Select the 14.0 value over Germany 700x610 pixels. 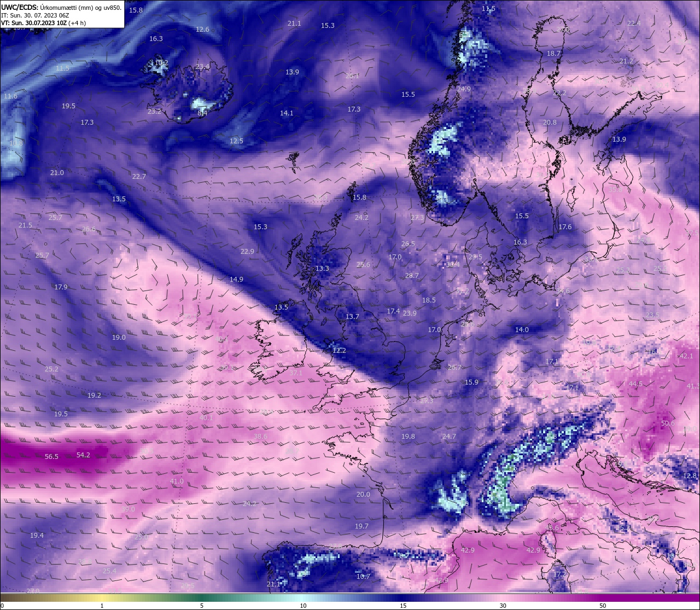tap(522, 330)
